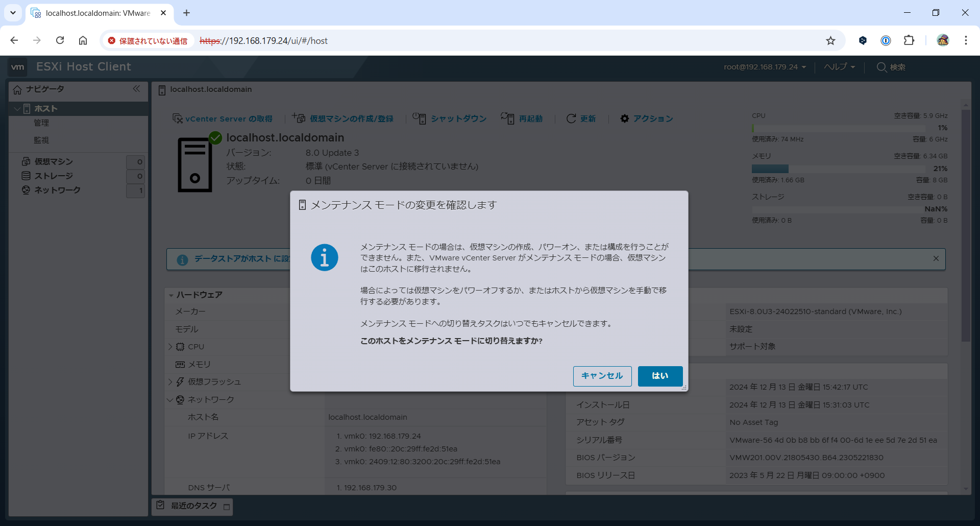Click the キャンセル button in dialog

pyautogui.click(x=602, y=376)
